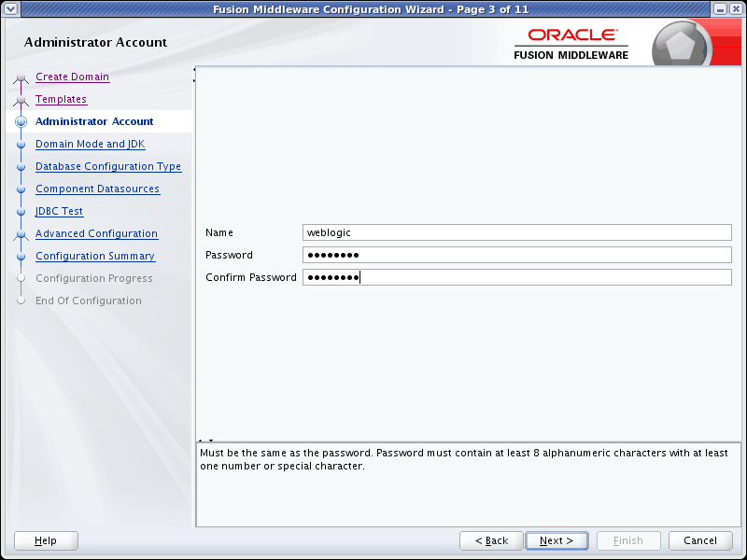The image size is (747, 560).
Task: Click the JDBC Test step bullet icon
Action: (x=21, y=212)
